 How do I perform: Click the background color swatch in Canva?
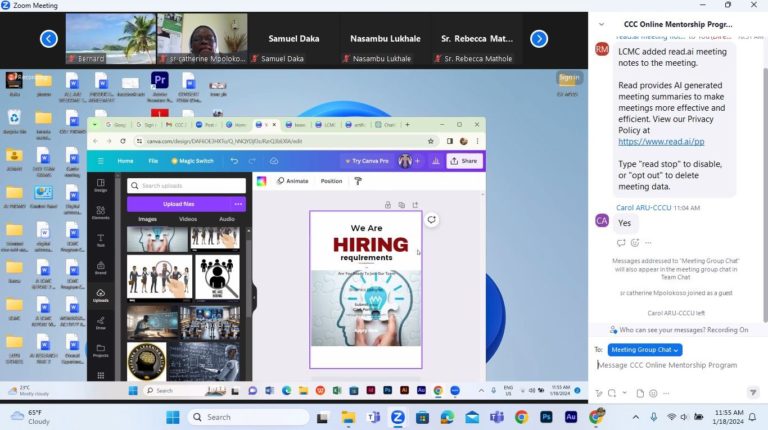coord(262,181)
